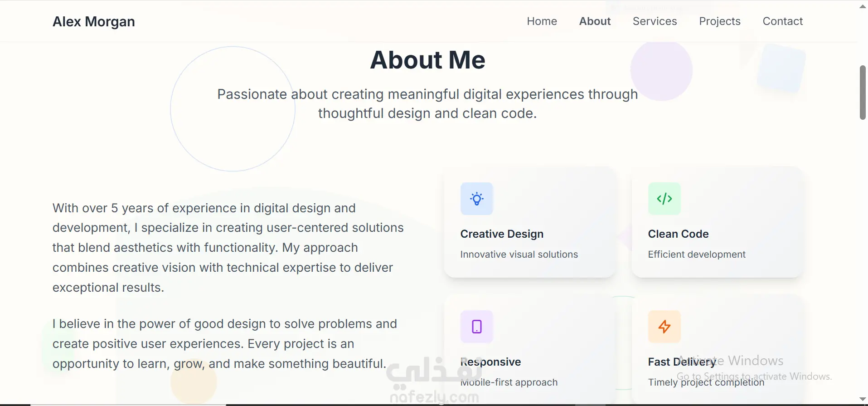Click the scrollbar down arrow

[863, 399]
